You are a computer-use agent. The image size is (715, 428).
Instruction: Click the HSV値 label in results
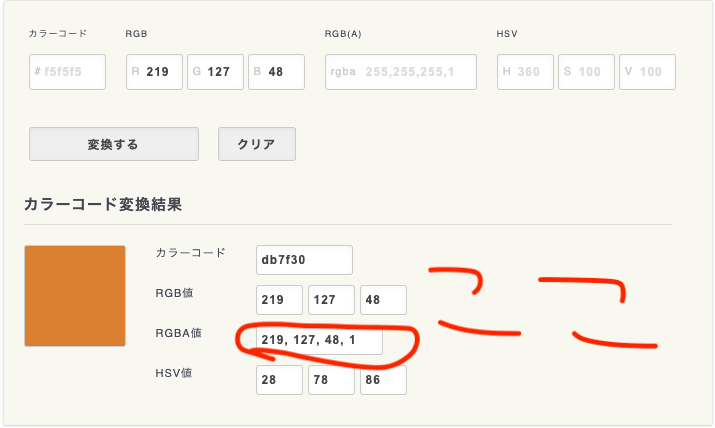(174, 373)
